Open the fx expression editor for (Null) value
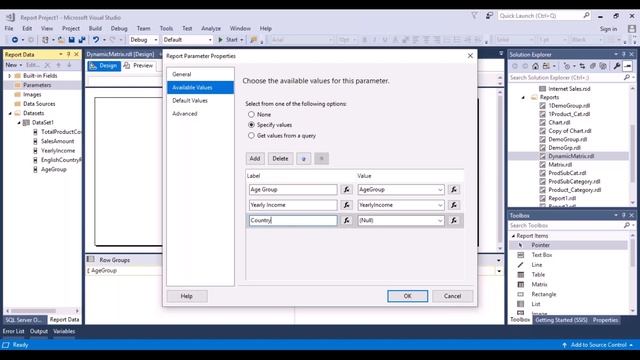This screenshot has width=640, height=360. point(453,220)
